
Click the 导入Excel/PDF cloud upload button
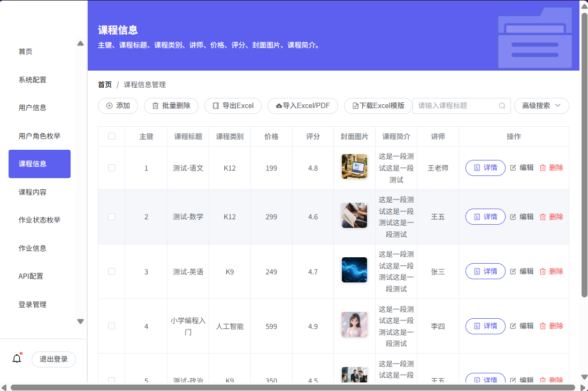pos(302,106)
